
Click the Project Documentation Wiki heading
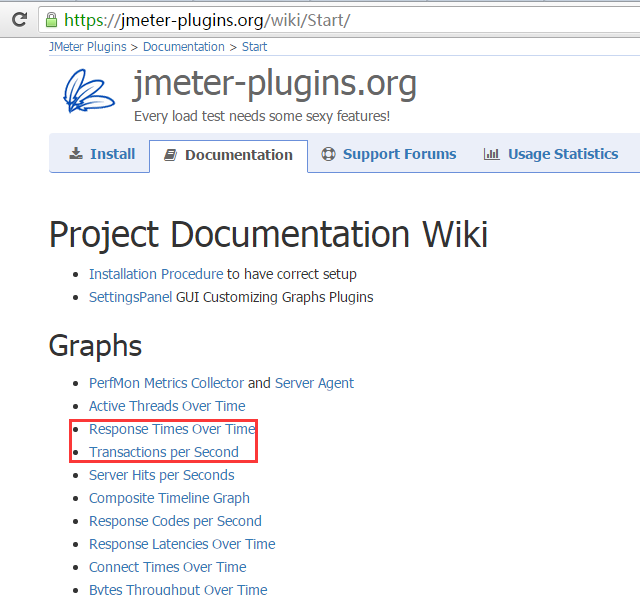269,234
